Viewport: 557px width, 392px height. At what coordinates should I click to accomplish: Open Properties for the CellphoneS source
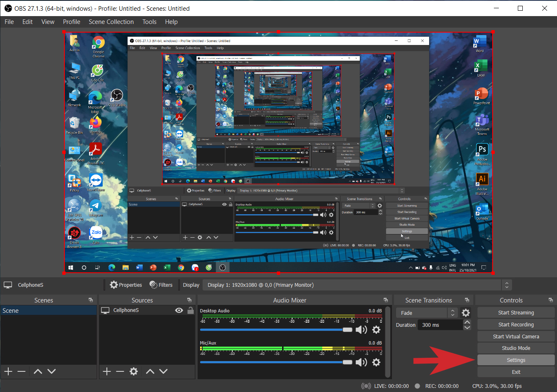pos(126,285)
